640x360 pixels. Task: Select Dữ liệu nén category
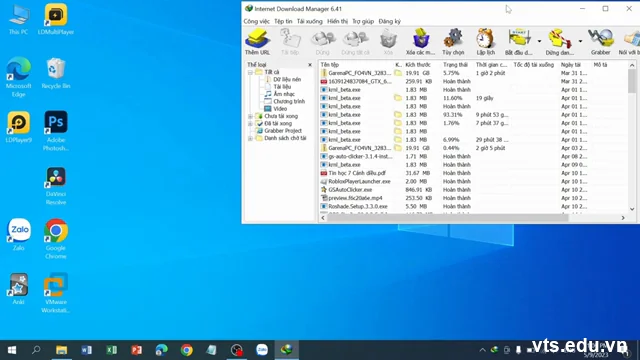coord(287,80)
